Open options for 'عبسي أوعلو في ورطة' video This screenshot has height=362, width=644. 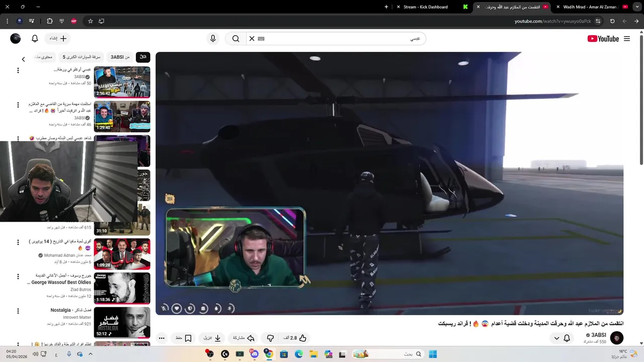click(x=18, y=70)
